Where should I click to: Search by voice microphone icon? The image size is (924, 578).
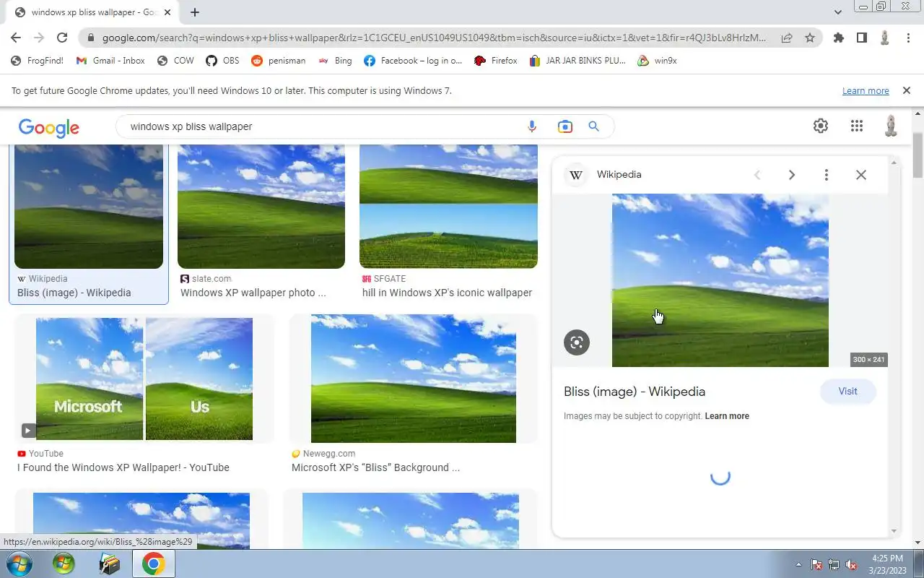point(532,126)
